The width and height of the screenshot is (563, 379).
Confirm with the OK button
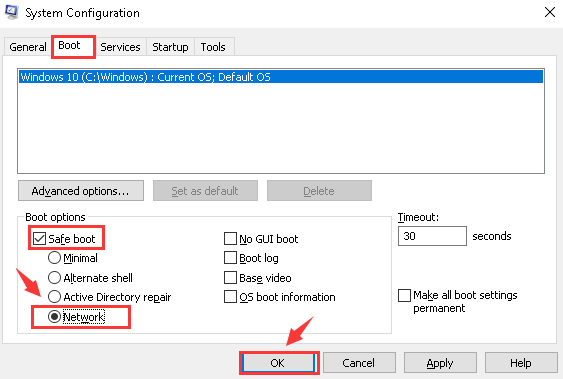pyautogui.click(x=279, y=363)
